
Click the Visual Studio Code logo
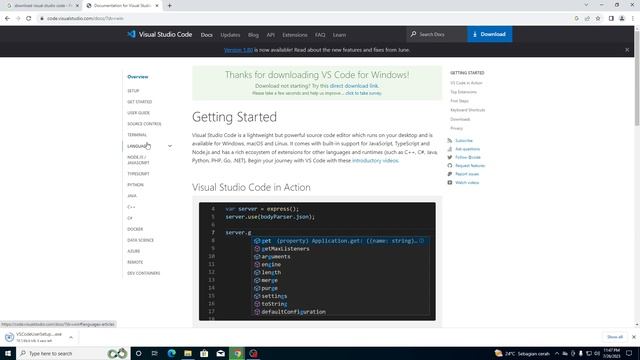click(160, 35)
